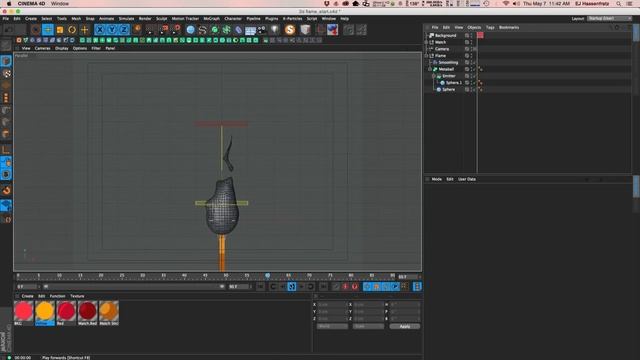Image resolution: width=640 pixels, height=360 pixels.
Task: Select the Texture mode icon in left palette
Action: click(x=6, y=74)
